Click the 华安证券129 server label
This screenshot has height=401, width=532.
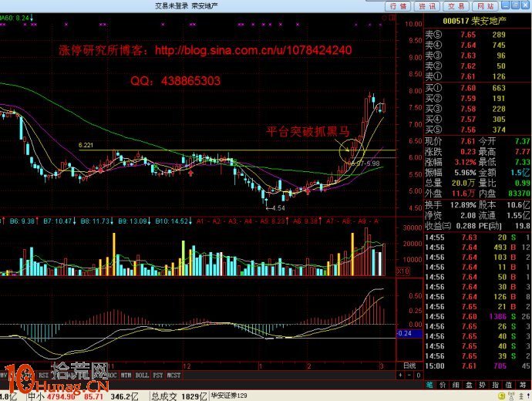coord(229,396)
